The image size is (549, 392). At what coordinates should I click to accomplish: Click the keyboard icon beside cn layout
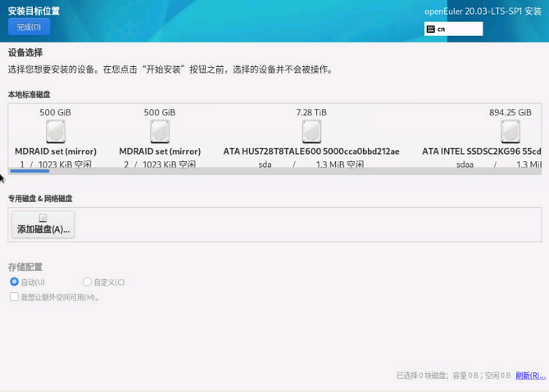(x=430, y=29)
